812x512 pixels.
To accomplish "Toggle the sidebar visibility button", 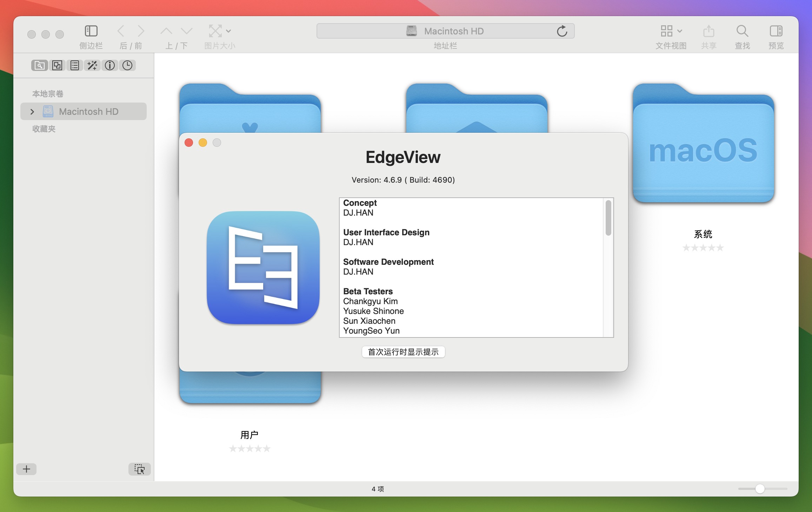I will point(91,31).
